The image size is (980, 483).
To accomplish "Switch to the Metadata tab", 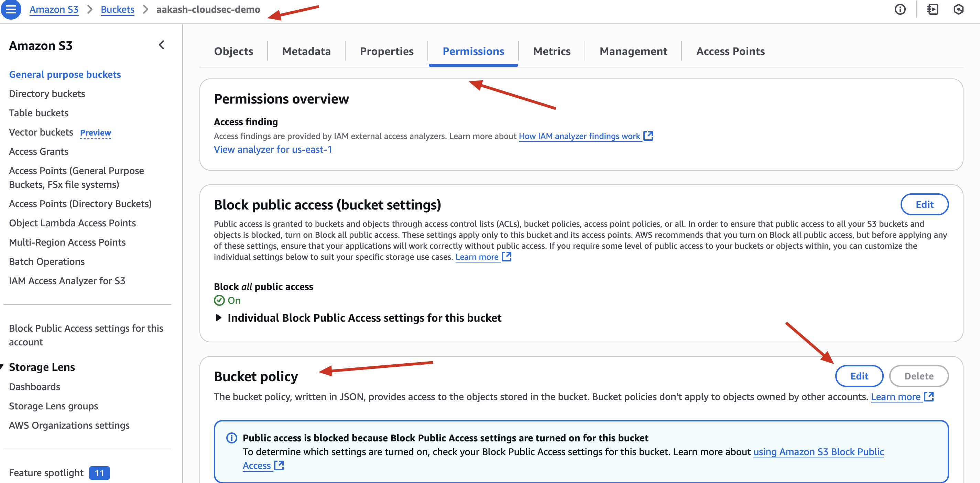I will [x=306, y=51].
